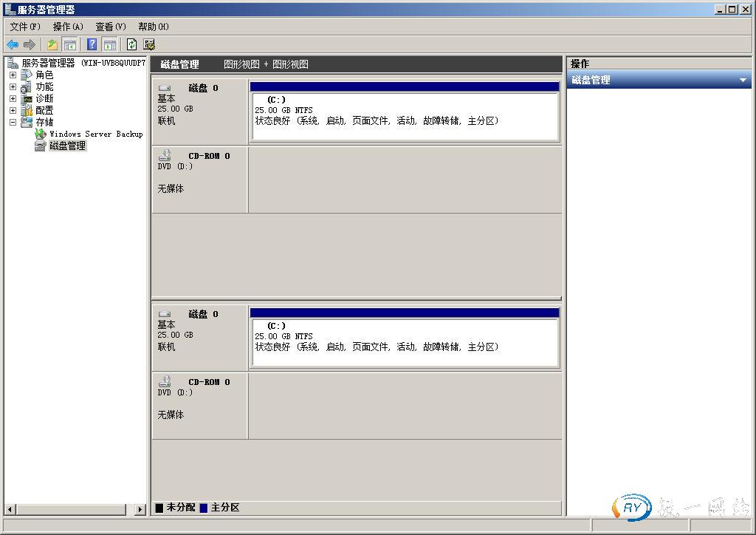Viewport: 756px width, 535px height.
Task: Select the upper C: partition block
Action: [x=405, y=115]
